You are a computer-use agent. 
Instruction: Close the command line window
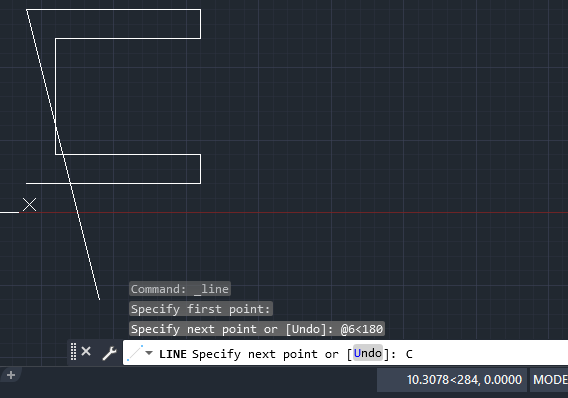click(x=86, y=351)
